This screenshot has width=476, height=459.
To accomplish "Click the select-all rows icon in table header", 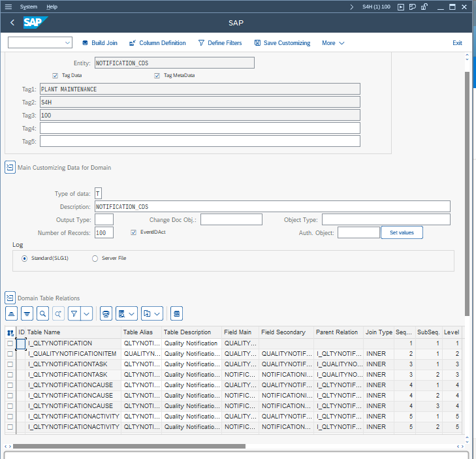I will point(10,332).
